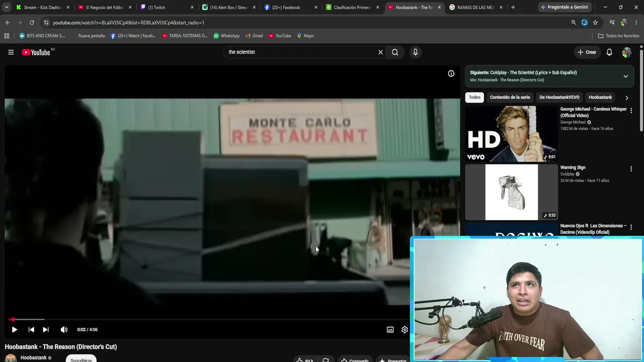Click the Crear button
The height and width of the screenshot is (362, 644).
(x=587, y=52)
